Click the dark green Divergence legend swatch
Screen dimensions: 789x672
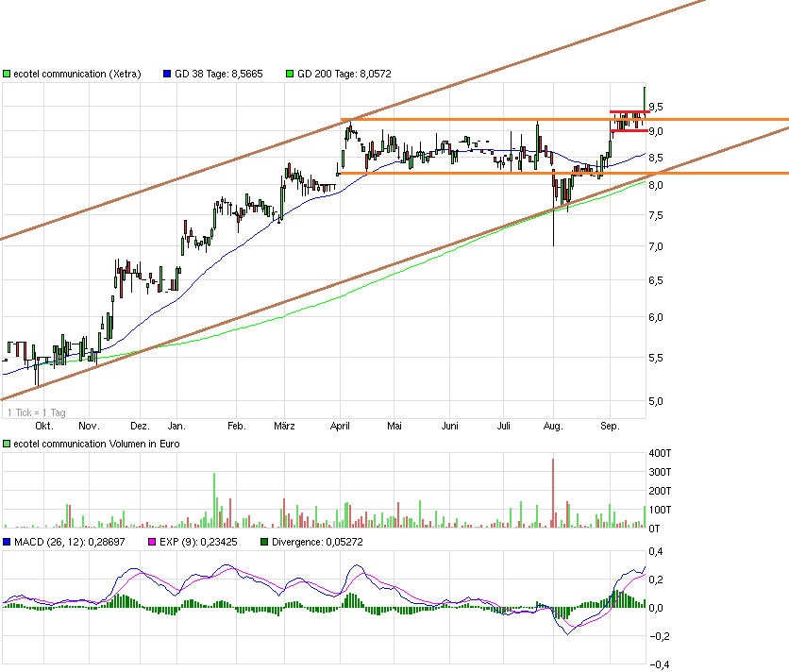pyautogui.click(x=264, y=542)
